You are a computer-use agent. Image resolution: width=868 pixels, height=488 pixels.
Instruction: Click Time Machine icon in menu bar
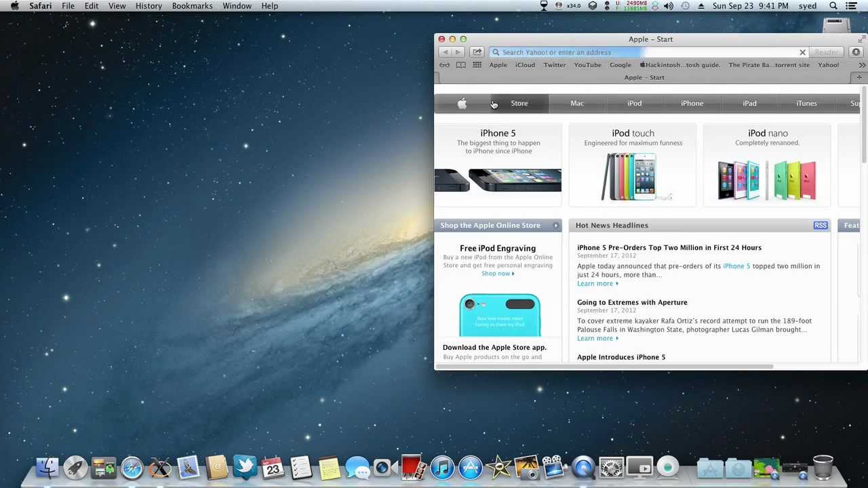point(685,6)
